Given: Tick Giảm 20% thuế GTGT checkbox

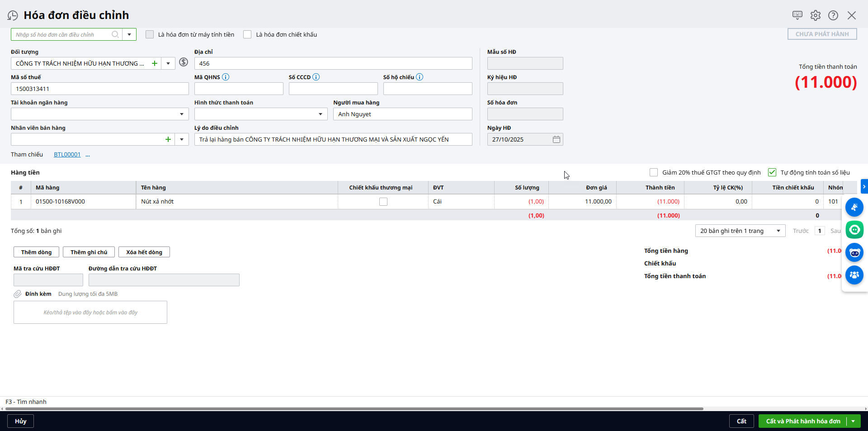Looking at the screenshot, I should [x=654, y=173].
